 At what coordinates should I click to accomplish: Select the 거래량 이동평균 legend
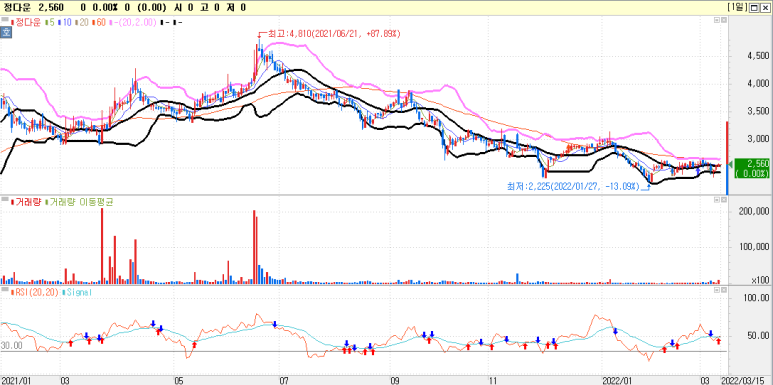[x=78, y=201]
